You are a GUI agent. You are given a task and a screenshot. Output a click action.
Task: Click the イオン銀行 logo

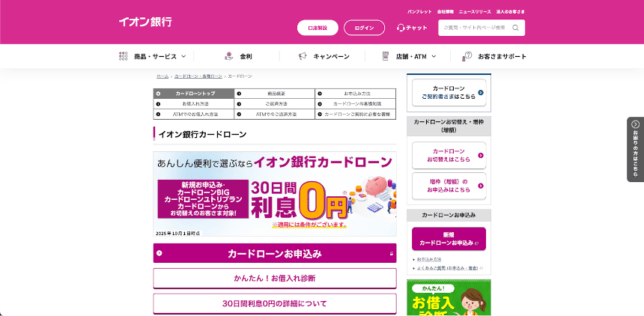145,22
